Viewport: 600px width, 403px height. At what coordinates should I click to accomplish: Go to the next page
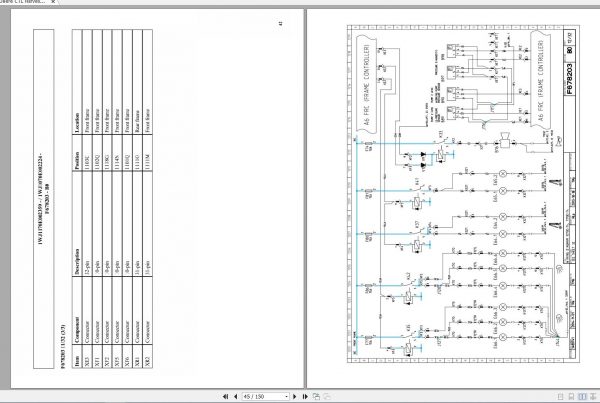[295, 396]
